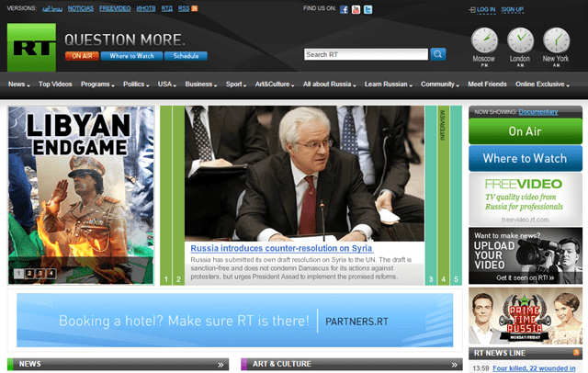588x373 pixels.
Task: Click the search magnifier button
Action: (437, 54)
